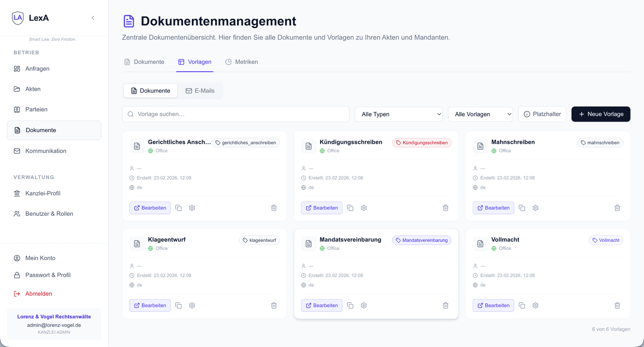Viewport: 644px width, 347px height.
Task: Click Bearbeiten on the Vollmacht card
Action: [493, 305]
